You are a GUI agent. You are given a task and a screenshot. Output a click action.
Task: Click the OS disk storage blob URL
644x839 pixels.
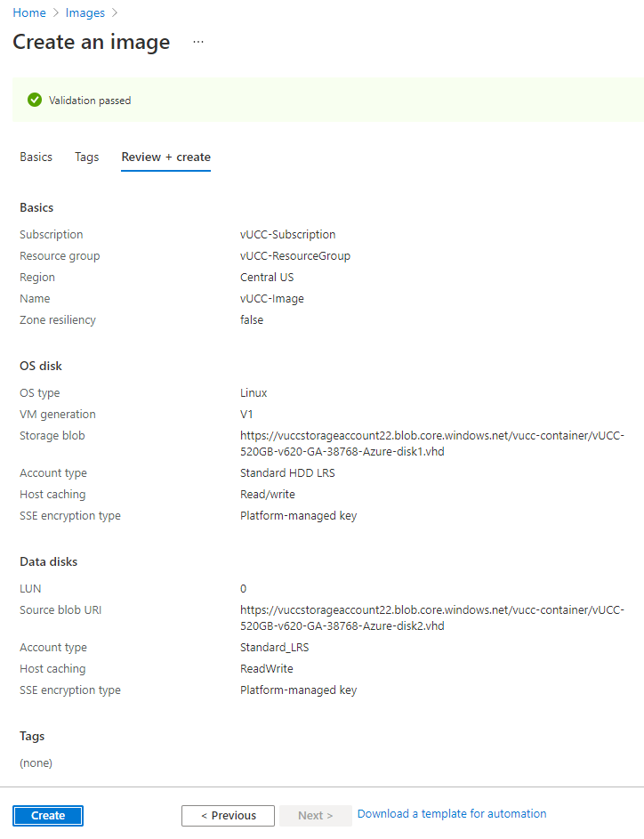(x=432, y=443)
